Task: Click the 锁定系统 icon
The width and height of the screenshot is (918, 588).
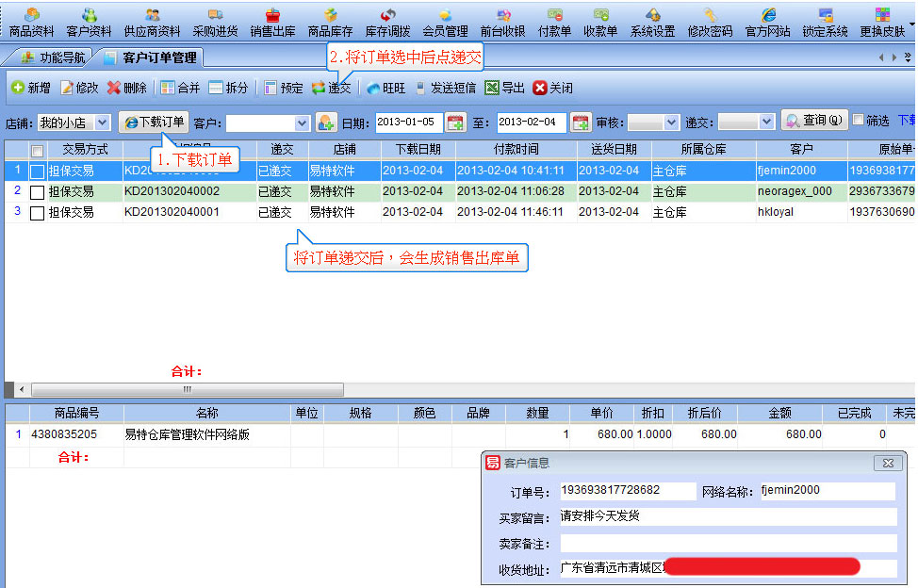Action: pyautogui.click(x=825, y=22)
